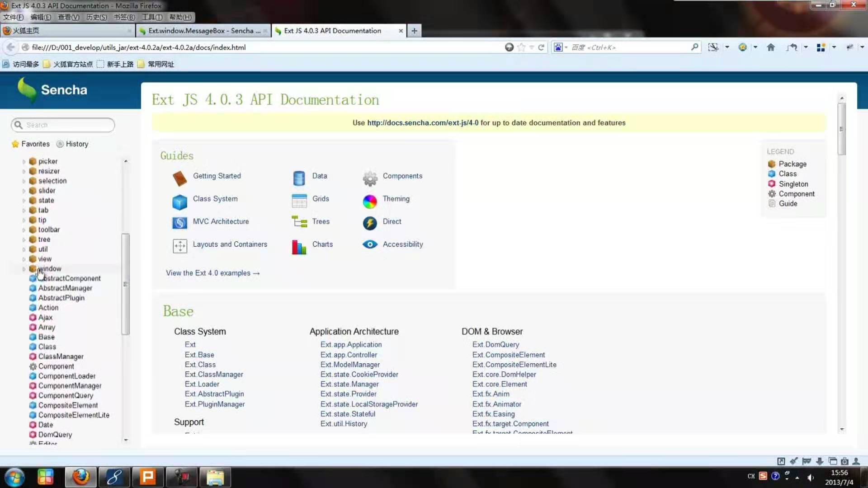Click the Favorites star toggle
Viewport: 868px width, 488px height.
tap(31, 144)
